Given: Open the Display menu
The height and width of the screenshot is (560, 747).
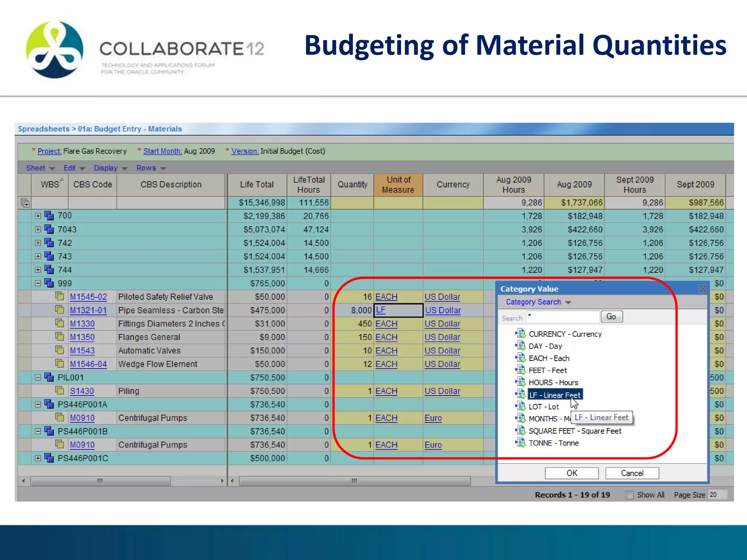Looking at the screenshot, I should point(111,168).
